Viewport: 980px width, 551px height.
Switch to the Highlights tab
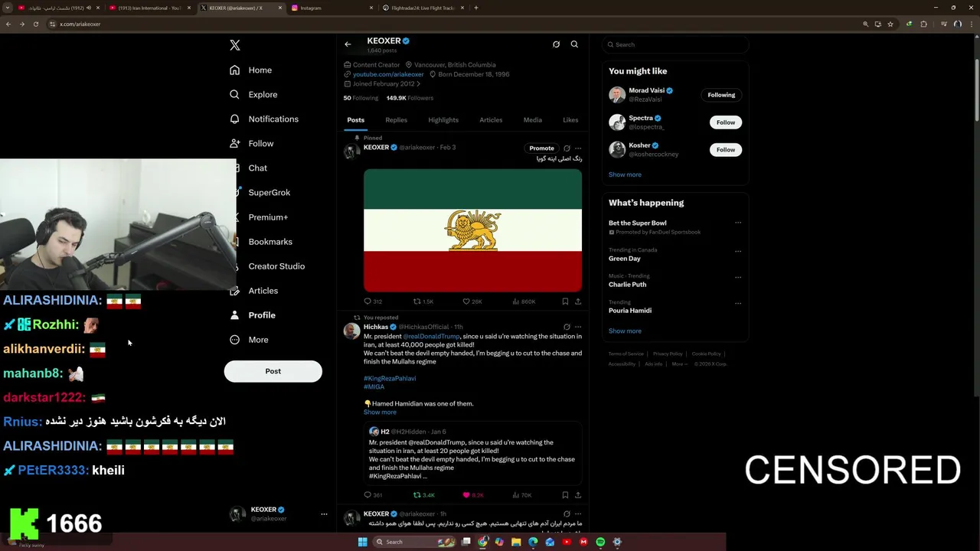[443, 119]
